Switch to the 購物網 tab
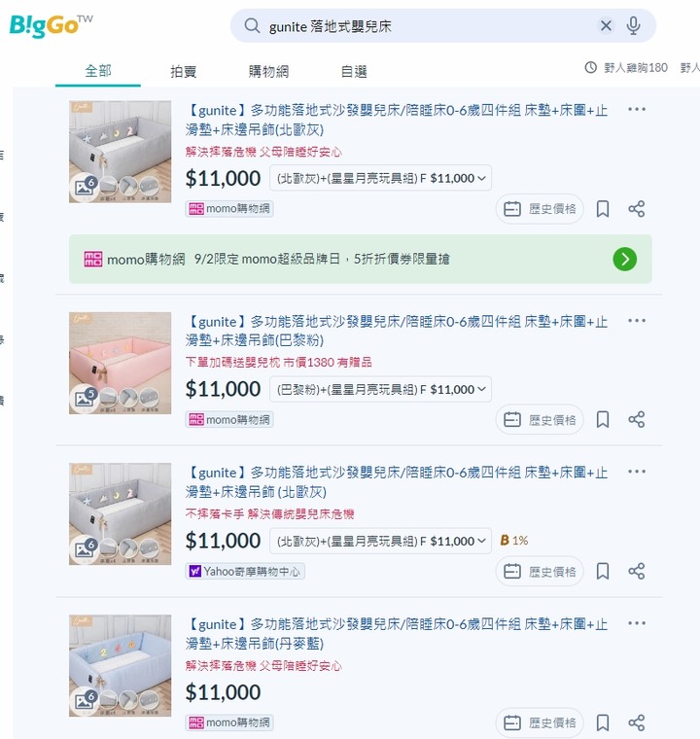The image size is (700, 739). tap(268, 72)
